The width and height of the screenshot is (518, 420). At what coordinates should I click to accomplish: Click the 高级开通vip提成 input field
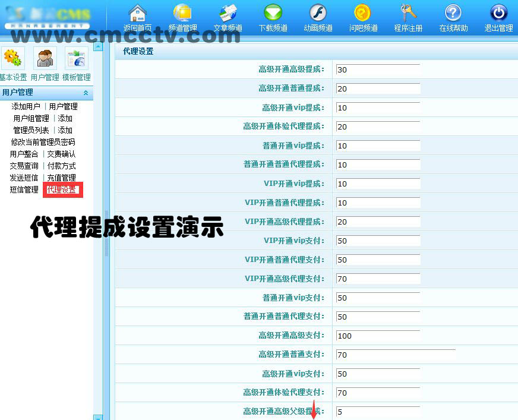pyautogui.click(x=378, y=108)
